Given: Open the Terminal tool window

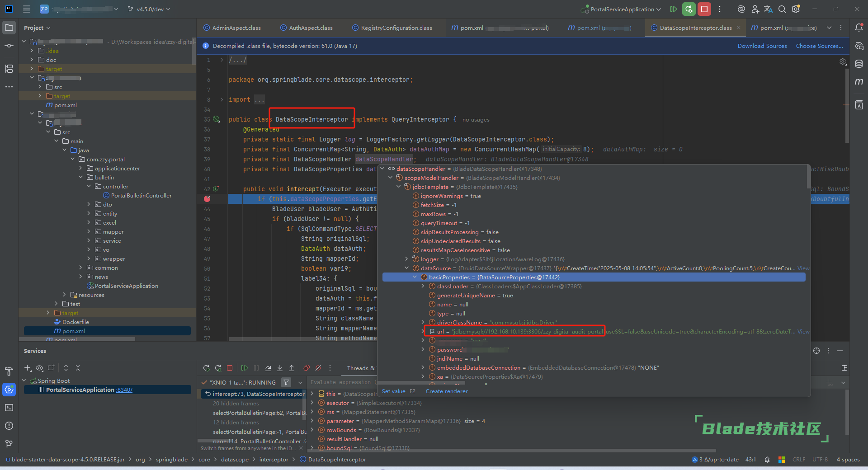Looking at the screenshot, I should pyautogui.click(x=9, y=408).
